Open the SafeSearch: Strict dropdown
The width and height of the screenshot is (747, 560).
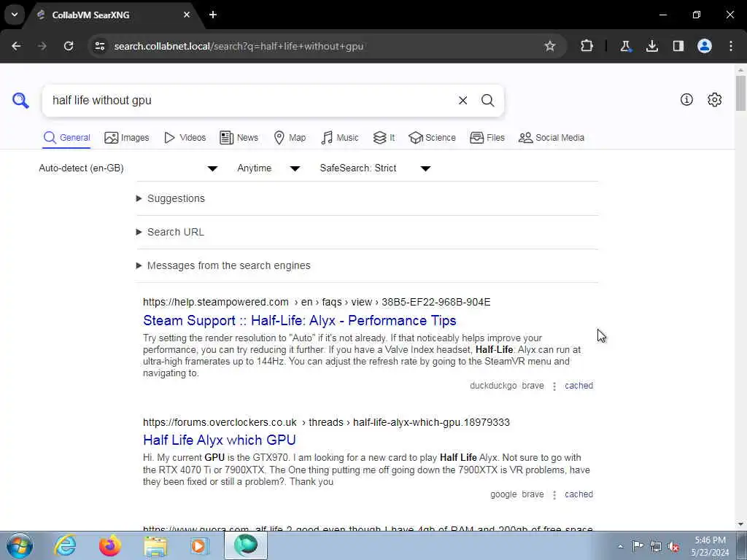(x=376, y=168)
